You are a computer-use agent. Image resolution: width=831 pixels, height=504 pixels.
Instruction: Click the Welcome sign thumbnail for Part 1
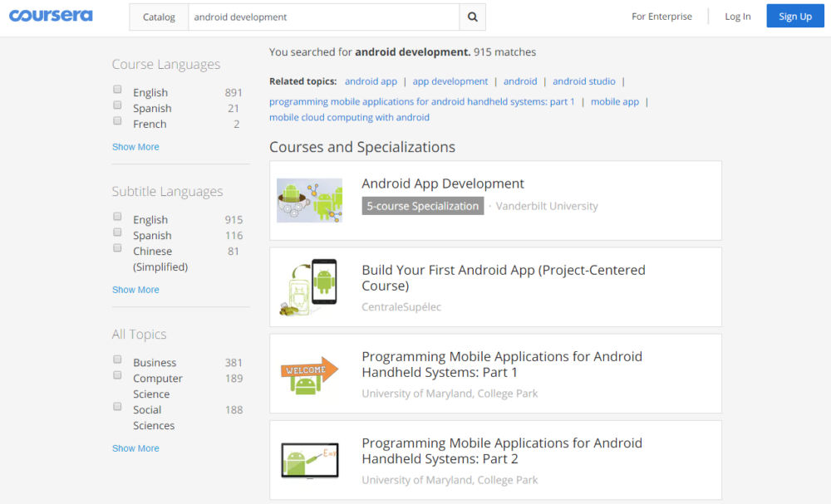pyautogui.click(x=309, y=374)
